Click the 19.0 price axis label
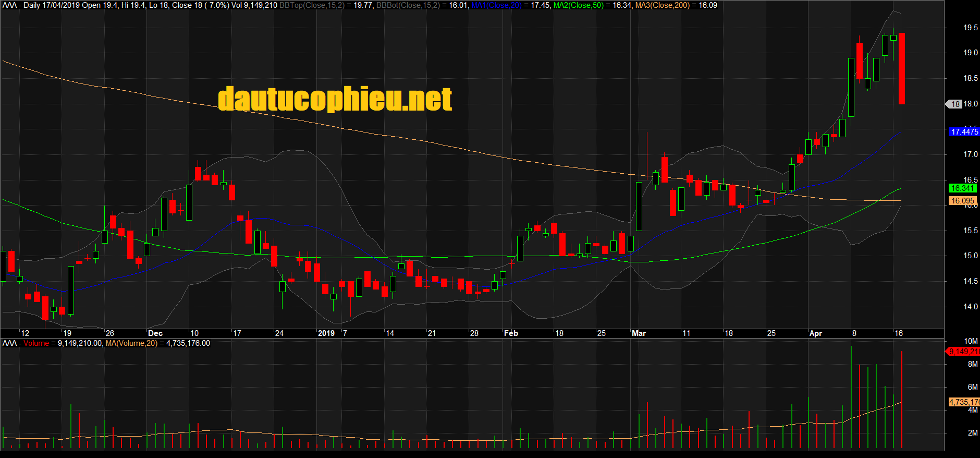 pos(971,53)
